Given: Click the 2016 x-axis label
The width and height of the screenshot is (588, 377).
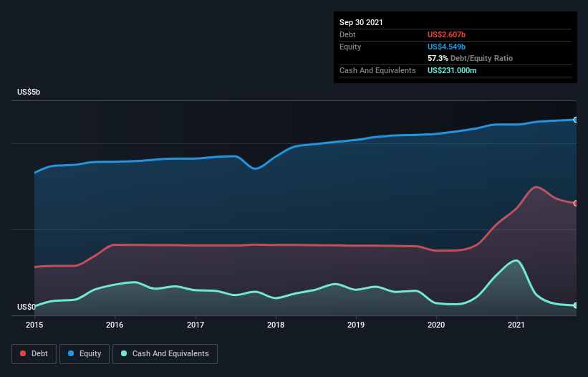Looking at the screenshot, I should (x=115, y=325).
